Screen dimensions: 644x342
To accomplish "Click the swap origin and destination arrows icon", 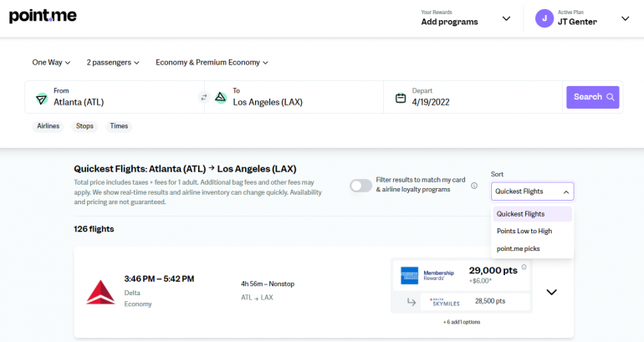I will tap(202, 98).
